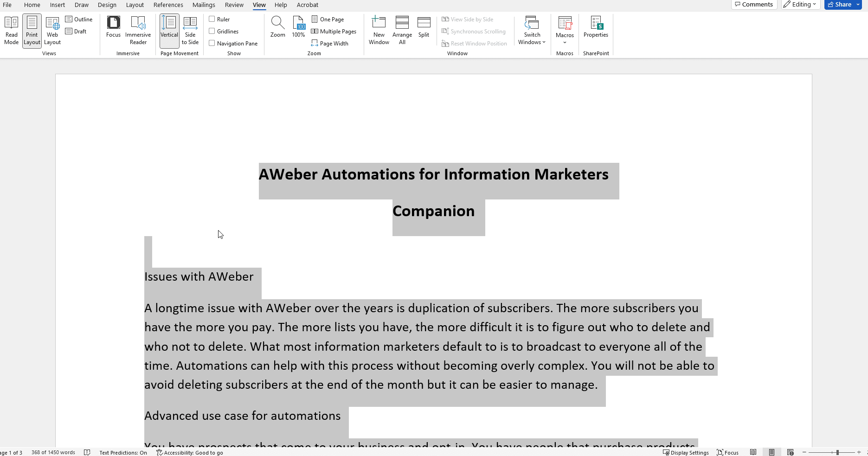Click the document title heading text
868x456 pixels.
tap(434, 193)
